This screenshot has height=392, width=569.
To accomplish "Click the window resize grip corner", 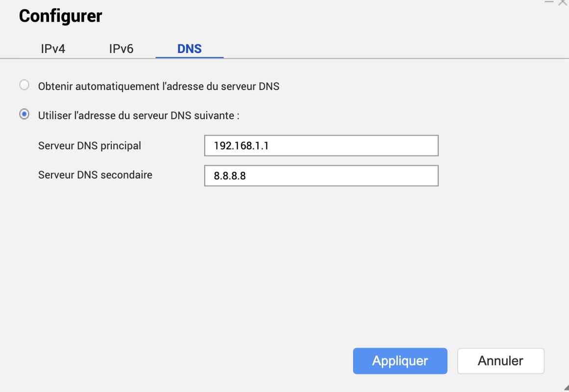I will point(566,389).
